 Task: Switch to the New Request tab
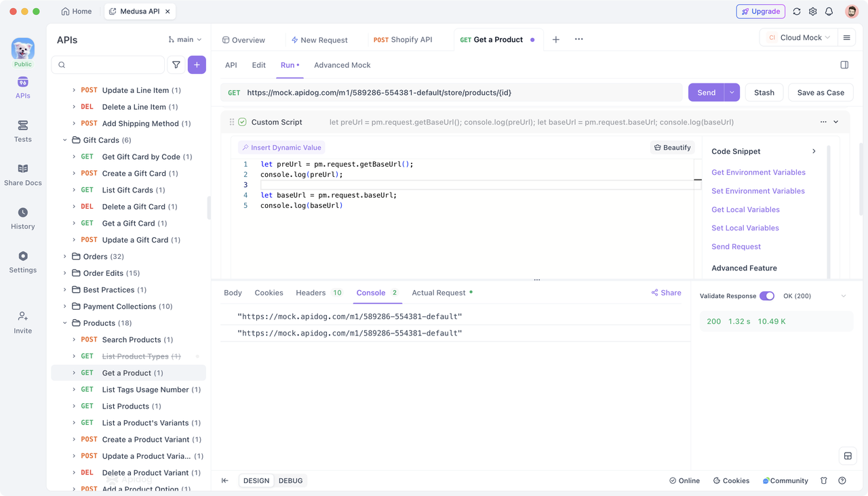point(319,40)
